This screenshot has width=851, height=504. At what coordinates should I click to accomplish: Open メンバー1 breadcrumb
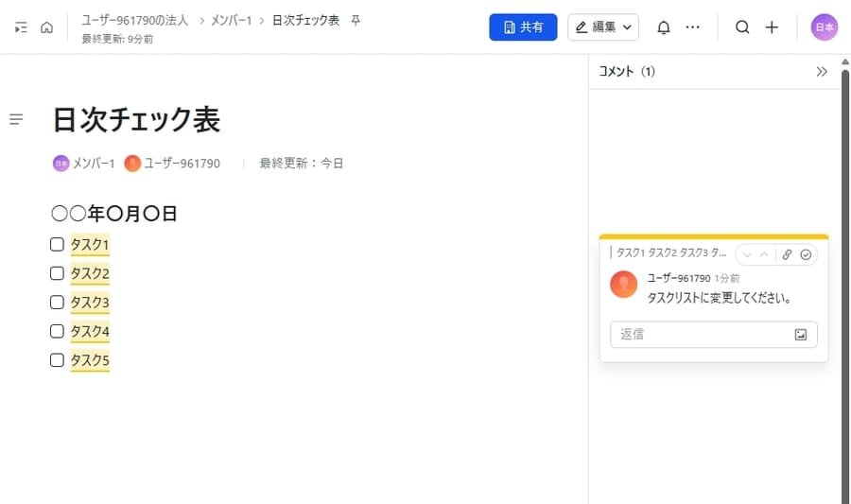coord(231,20)
